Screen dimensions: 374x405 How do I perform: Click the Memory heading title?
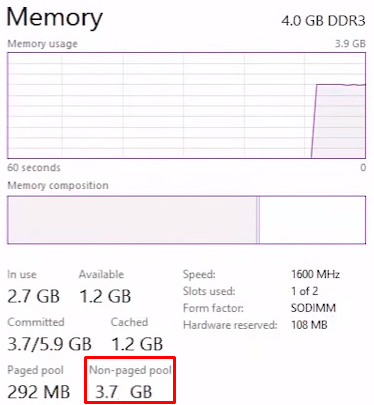[55, 18]
